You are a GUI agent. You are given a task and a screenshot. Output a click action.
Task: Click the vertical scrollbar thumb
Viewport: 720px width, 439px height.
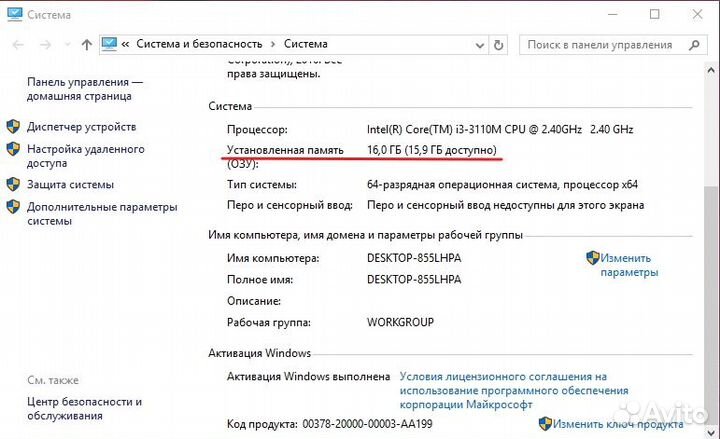[711, 305]
